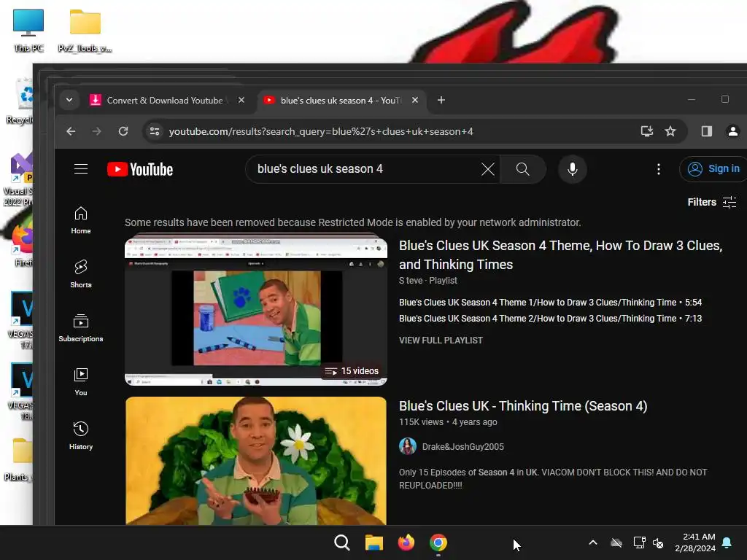Open Shorts in the sidebar
This screenshot has height=560, width=747.
(81, 274)
